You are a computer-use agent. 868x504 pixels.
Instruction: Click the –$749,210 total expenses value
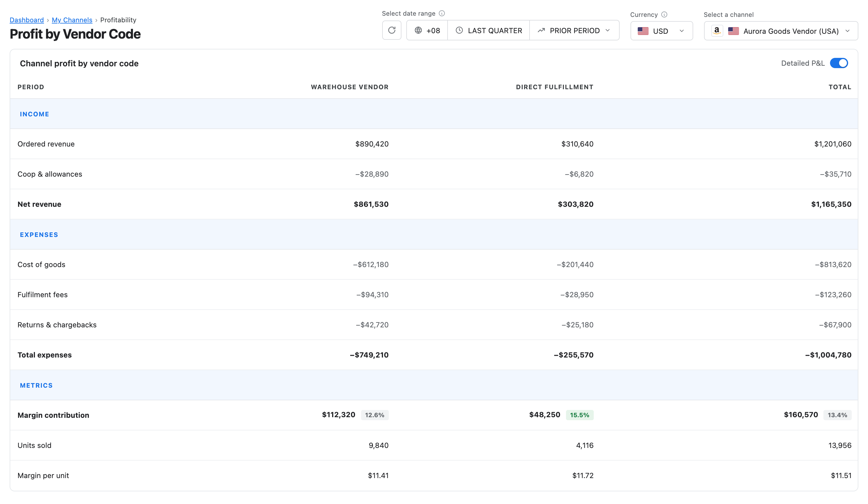pos(369,355)
